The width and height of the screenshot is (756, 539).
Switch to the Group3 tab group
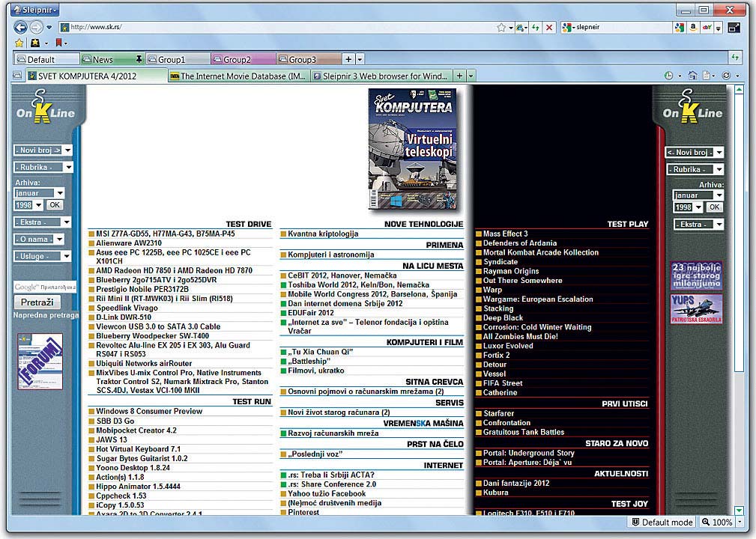coord(308,59)
